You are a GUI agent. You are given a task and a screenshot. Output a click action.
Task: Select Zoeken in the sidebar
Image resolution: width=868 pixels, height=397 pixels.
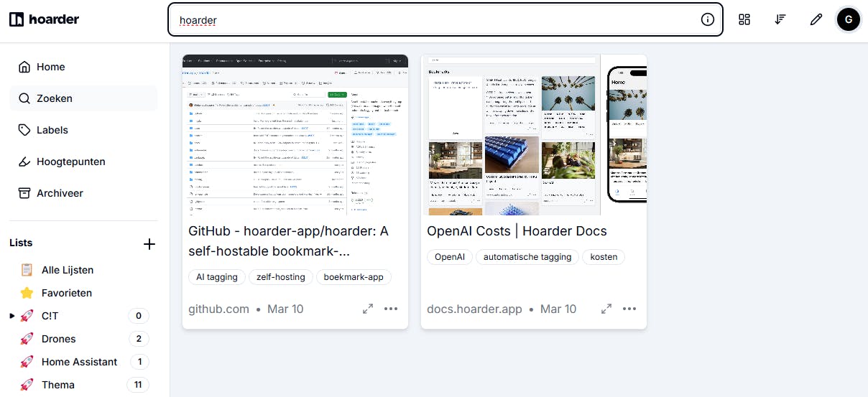point(83,98)
